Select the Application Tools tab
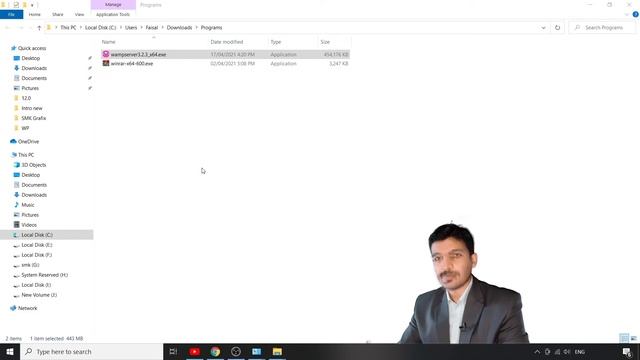 coord(113,14)
